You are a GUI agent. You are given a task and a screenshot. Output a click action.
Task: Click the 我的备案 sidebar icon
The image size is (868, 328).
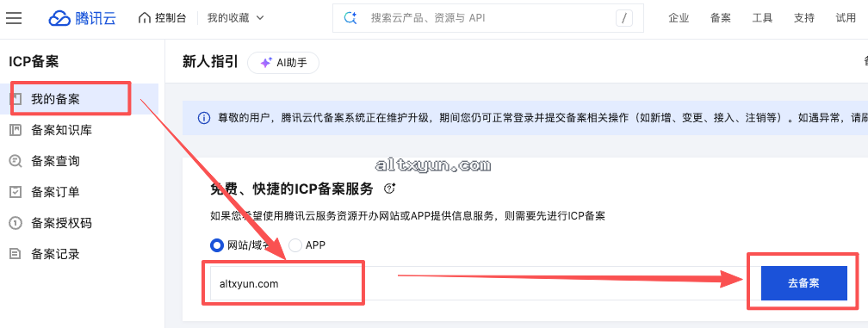[x=15, y=100]
